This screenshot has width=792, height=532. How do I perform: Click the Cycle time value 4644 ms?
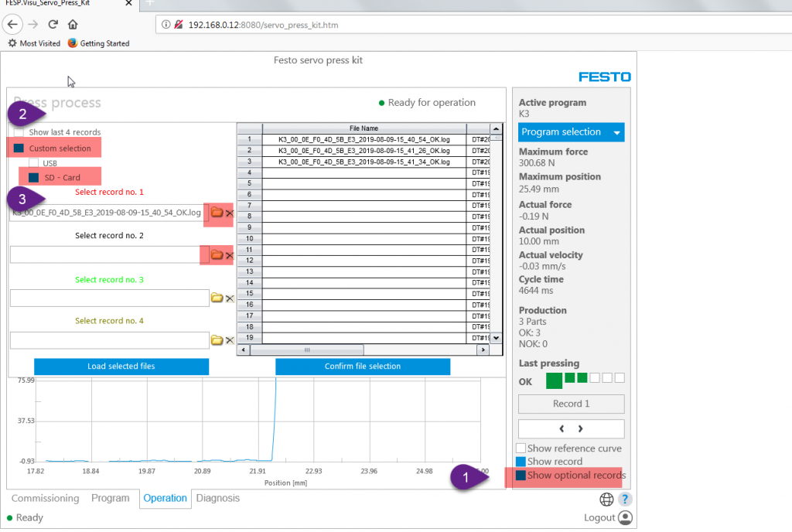tap(536, 291)
